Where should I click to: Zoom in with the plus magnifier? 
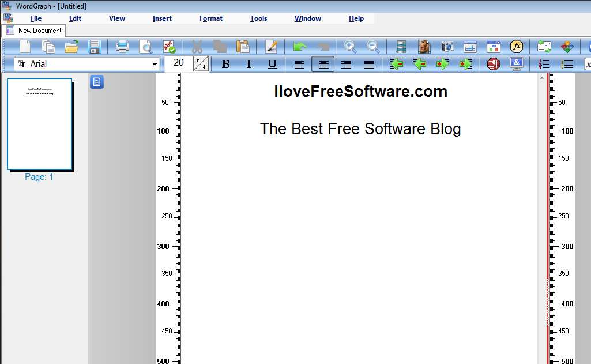click(350, 47)
